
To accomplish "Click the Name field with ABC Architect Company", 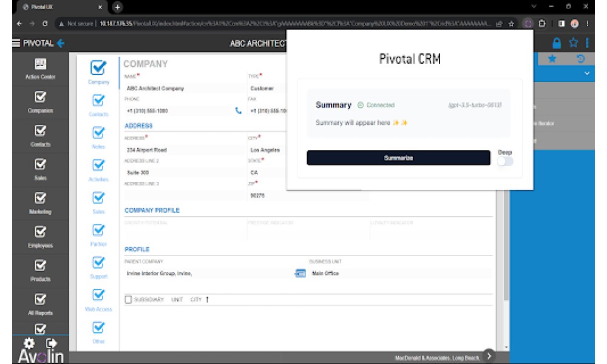I will [185, 88].
